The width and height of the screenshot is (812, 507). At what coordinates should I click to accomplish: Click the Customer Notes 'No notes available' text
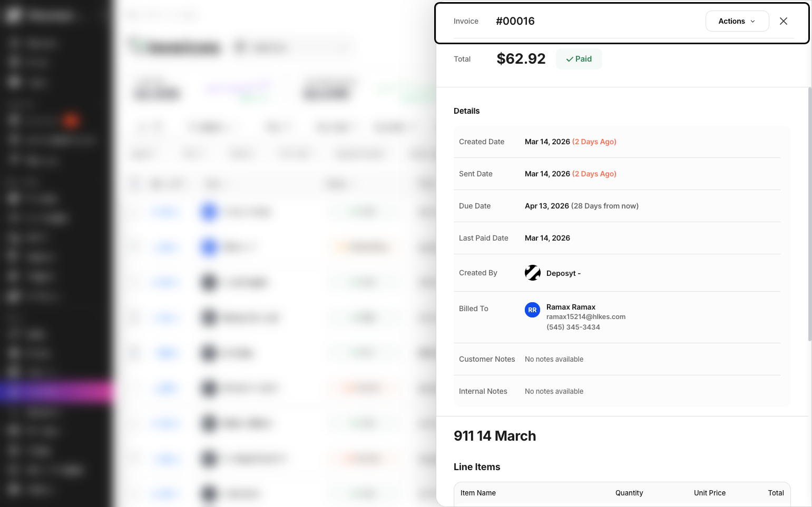point(554,359)
